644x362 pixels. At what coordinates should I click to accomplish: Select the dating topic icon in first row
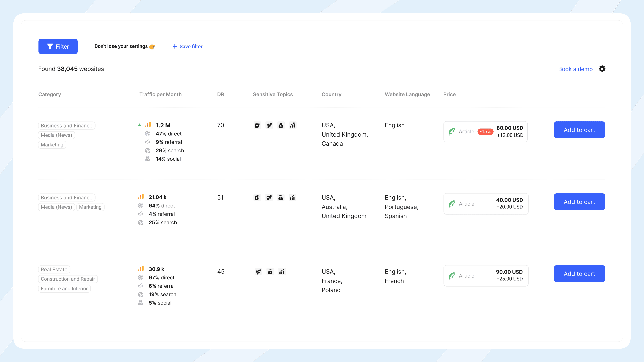269,125
